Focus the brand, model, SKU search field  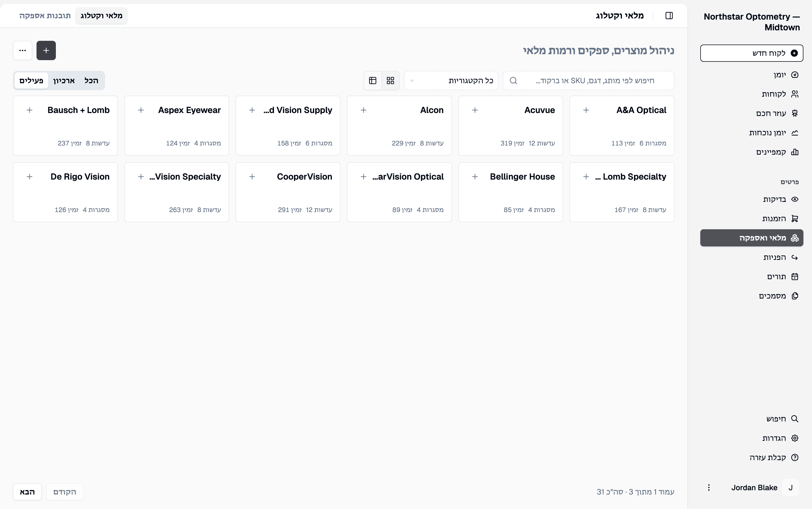click(589, 81)
